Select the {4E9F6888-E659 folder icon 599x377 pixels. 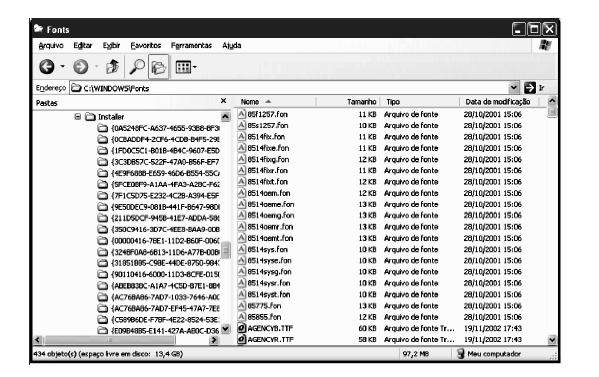point(102,173)
